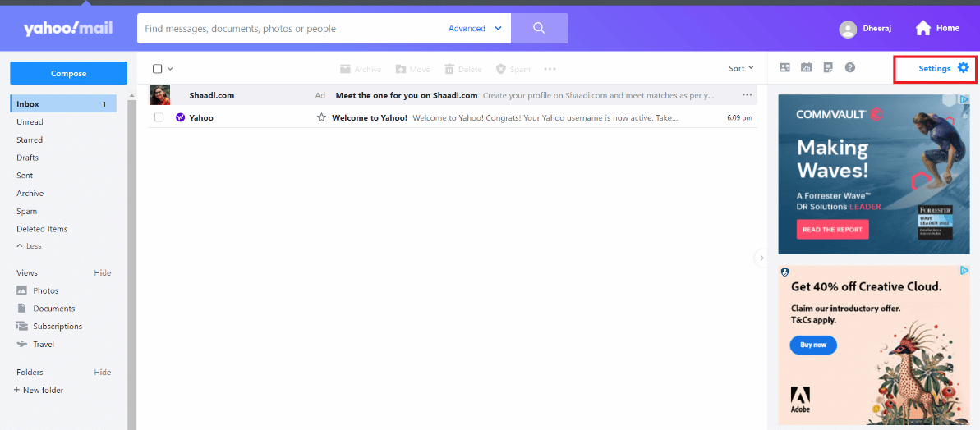Click the magnifier search button

(x=540, y=28)
